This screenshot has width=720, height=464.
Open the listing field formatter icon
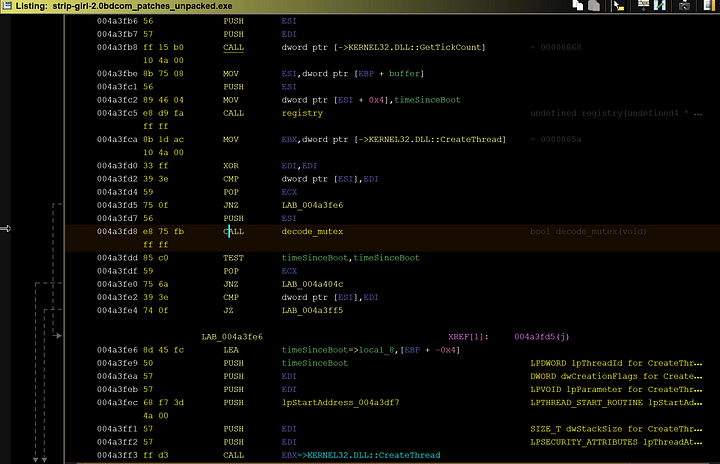(643, 6)
